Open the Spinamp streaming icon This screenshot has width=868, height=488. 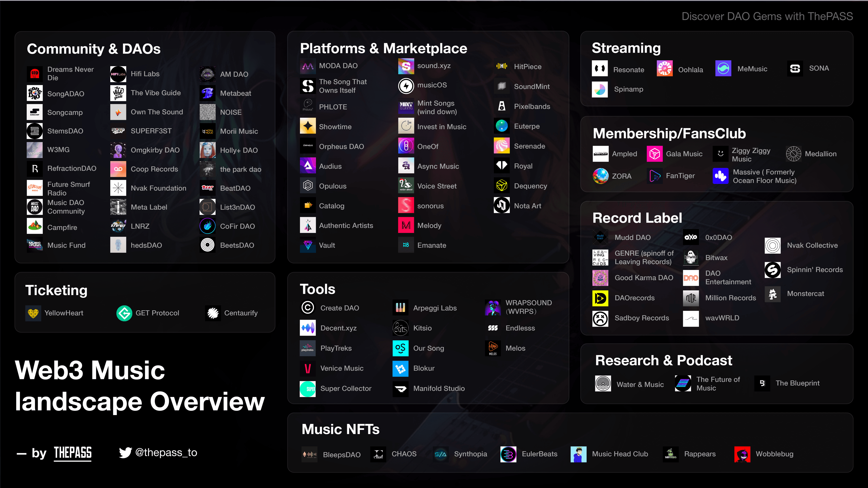coord(600,89)
